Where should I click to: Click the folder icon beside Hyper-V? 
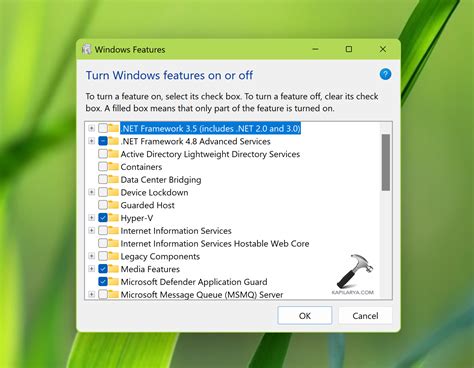[113, 218]
